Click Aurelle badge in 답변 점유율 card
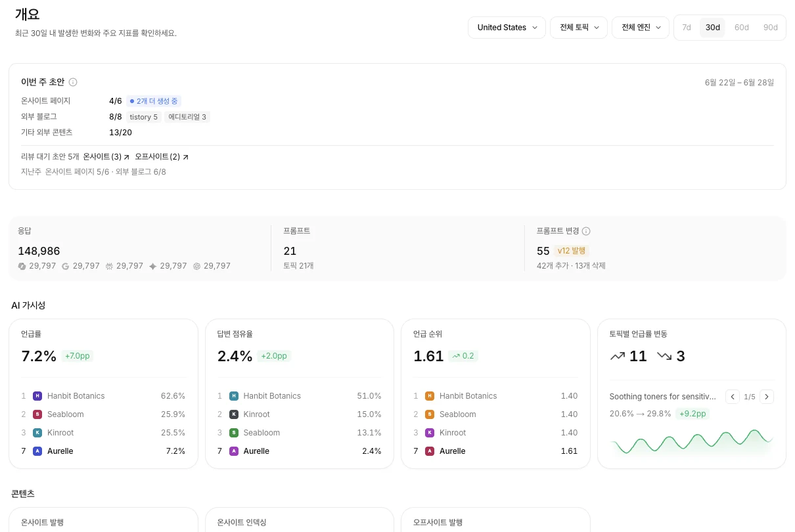 [233, 451]
